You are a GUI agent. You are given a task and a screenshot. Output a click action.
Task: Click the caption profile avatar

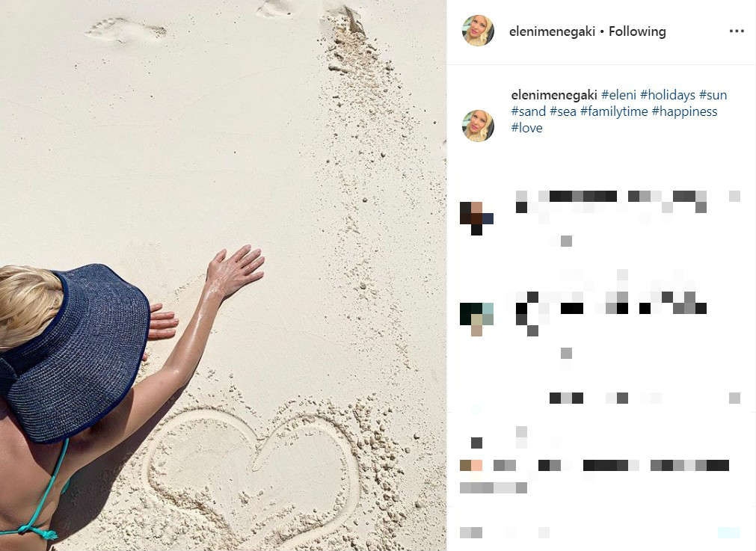tap(479, 126)
